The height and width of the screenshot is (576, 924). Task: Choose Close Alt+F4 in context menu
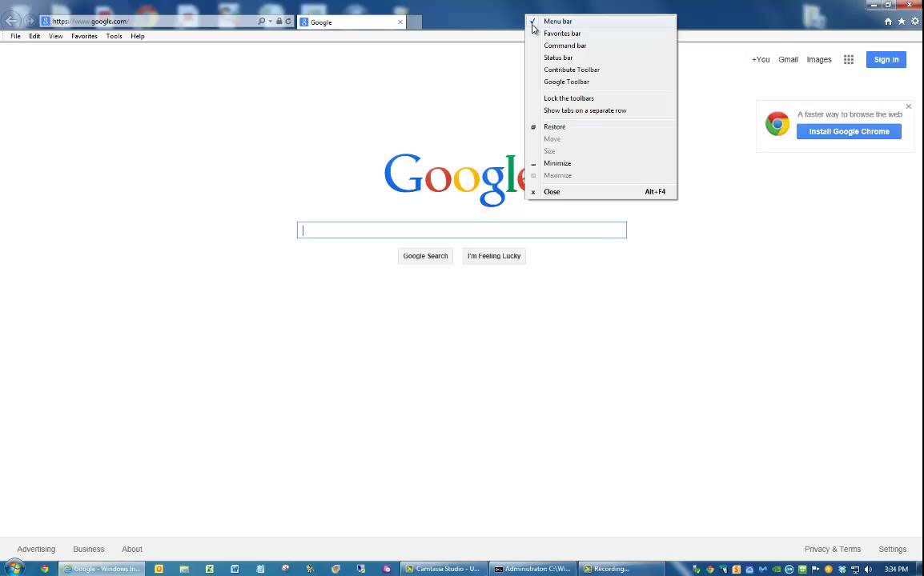tap(601, 191)
